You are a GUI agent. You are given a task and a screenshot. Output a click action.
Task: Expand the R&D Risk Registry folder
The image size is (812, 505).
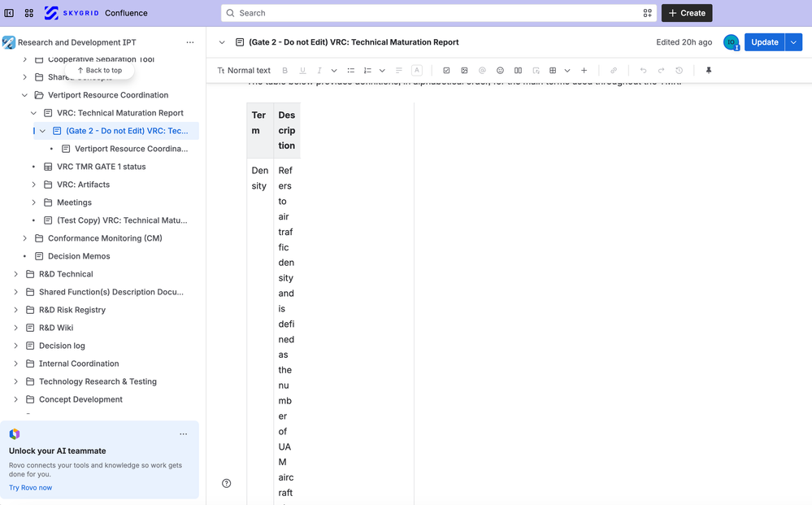[15, 310]
